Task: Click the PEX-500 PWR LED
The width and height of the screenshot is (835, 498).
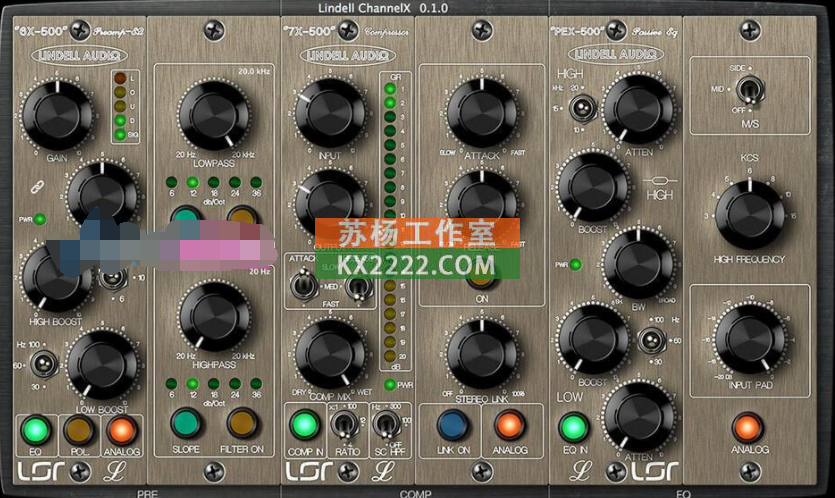Action: click(576, 264)
